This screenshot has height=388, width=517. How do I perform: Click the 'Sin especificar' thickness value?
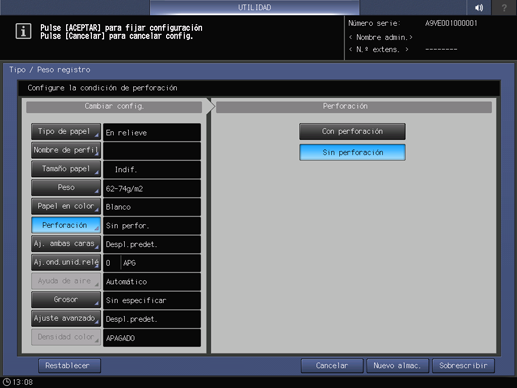(x=152, y=300)
